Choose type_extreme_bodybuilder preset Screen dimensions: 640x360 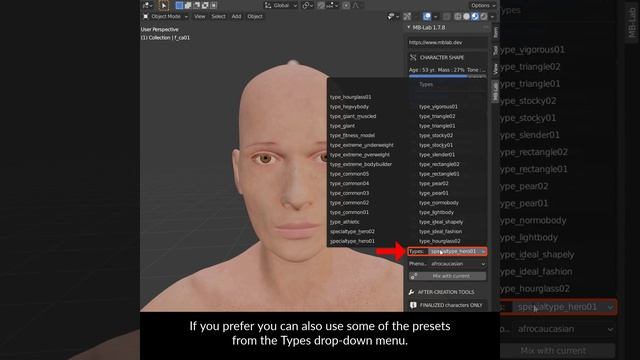coord(361,164)
